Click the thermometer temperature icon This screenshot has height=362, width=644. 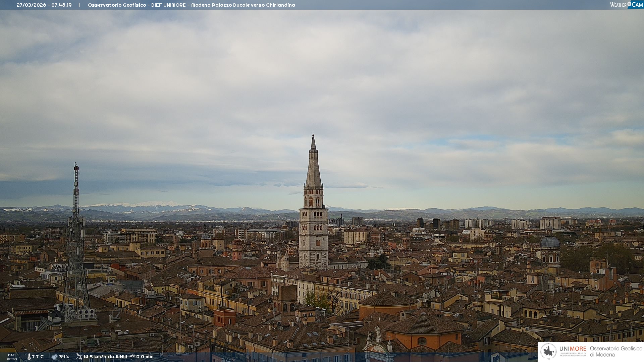click(x=29, y=357)
